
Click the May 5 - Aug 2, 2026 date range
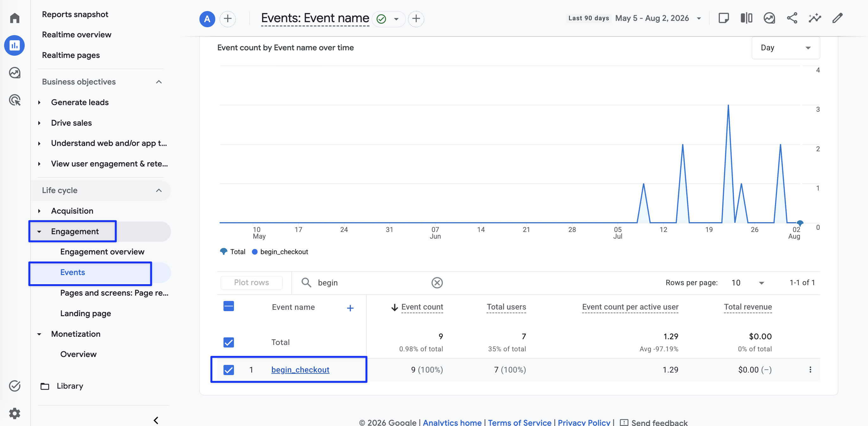pos(652,18)
